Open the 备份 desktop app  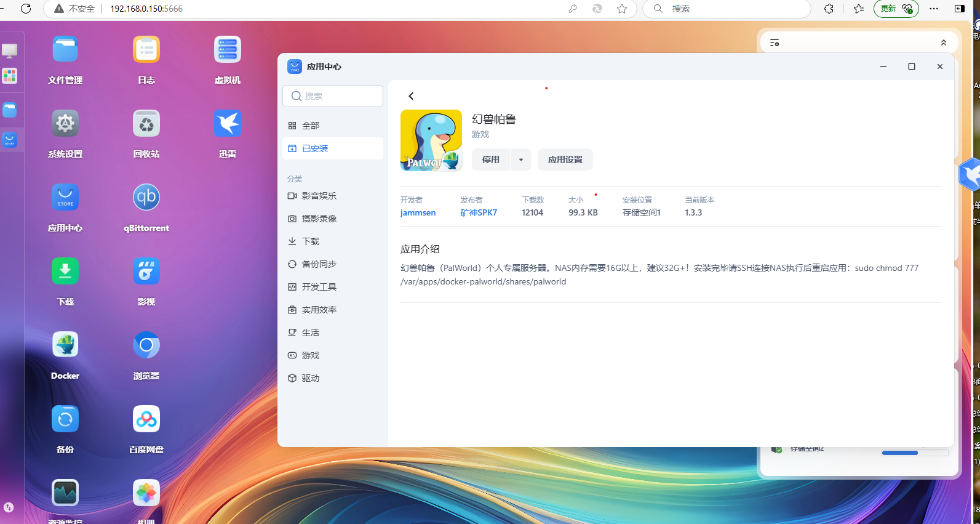(x=65, y=419)
